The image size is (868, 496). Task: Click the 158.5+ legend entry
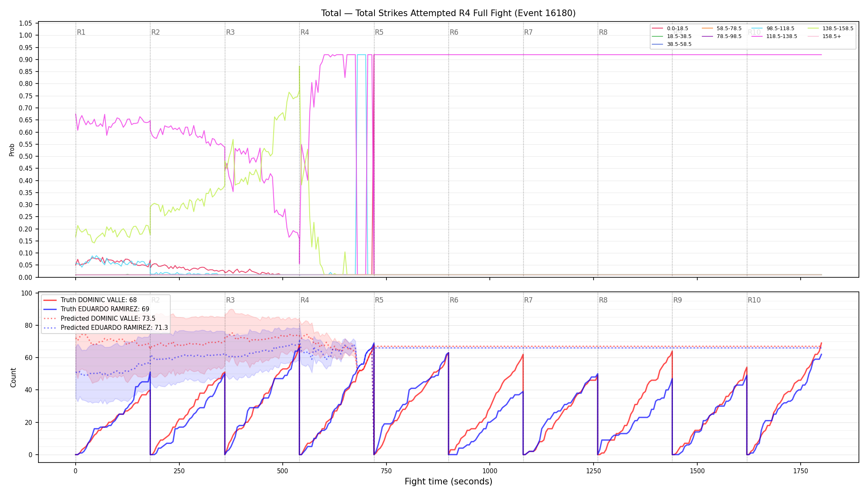(825, 36)
